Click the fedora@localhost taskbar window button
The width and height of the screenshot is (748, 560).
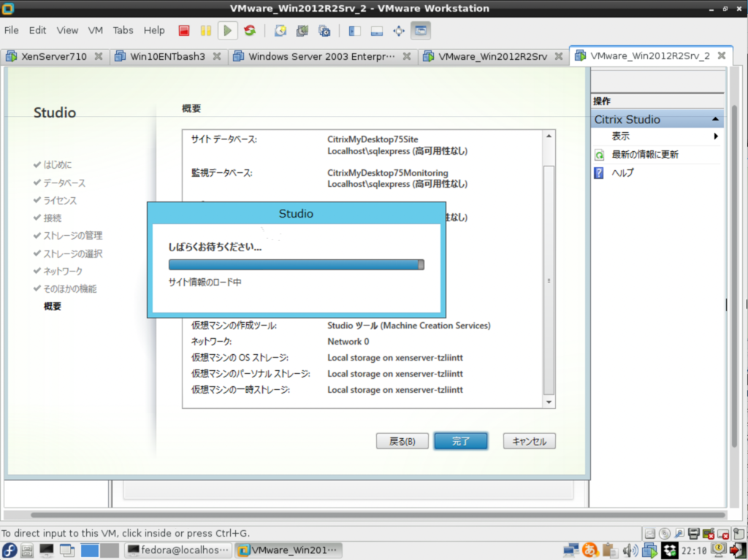click(x=178, y=550)
